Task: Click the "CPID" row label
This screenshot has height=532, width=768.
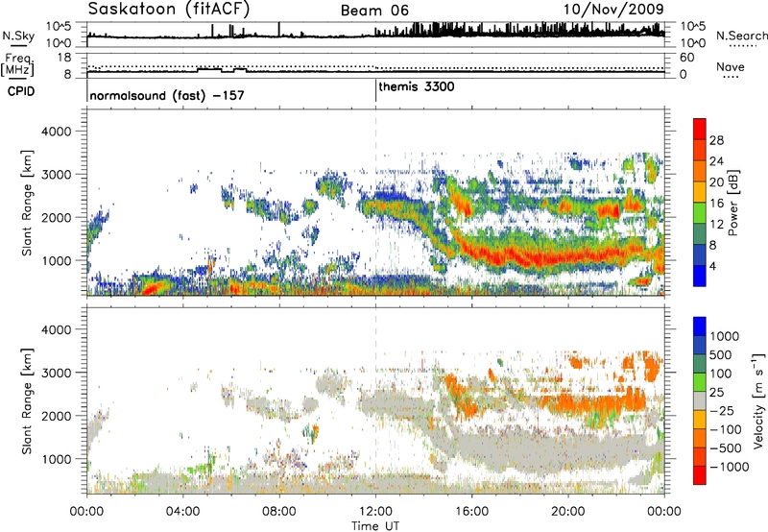Action: (21, 91)
